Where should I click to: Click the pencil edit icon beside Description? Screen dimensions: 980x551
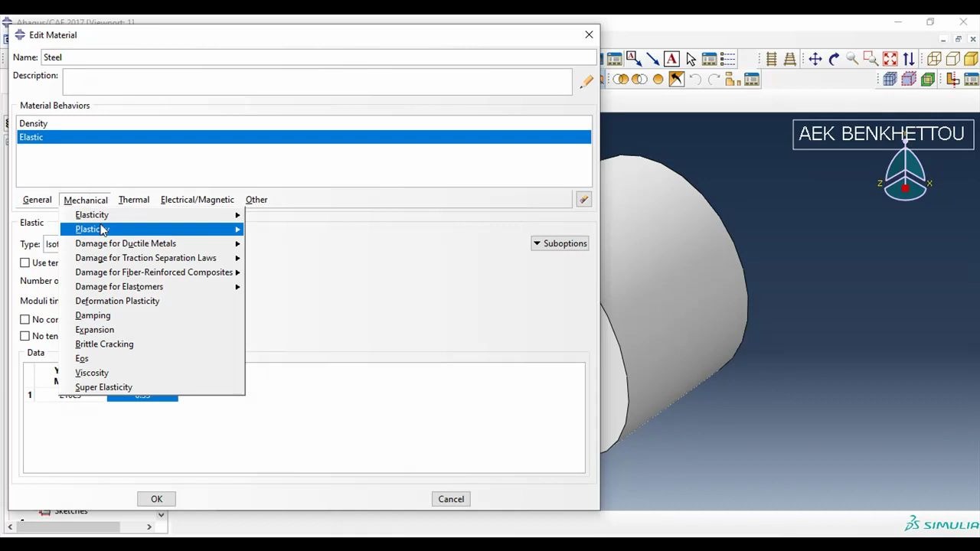[x=586, y=82]
